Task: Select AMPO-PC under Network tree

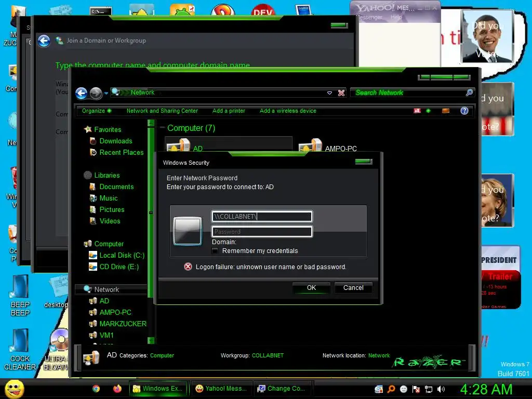Action: point(115,312)
